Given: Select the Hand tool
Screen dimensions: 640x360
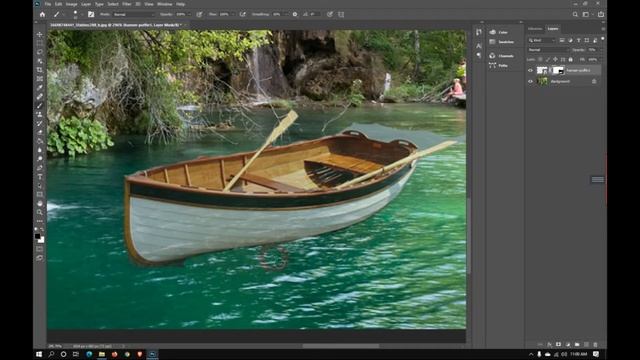Looking at the screenshot, I should tap(40, 203).
